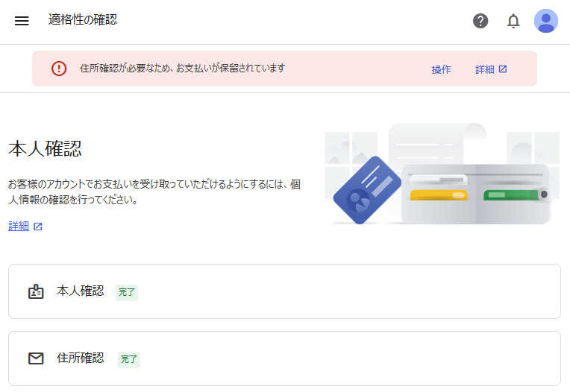
Task: Open the hamburger main menu
Action: tap(22, 21)
